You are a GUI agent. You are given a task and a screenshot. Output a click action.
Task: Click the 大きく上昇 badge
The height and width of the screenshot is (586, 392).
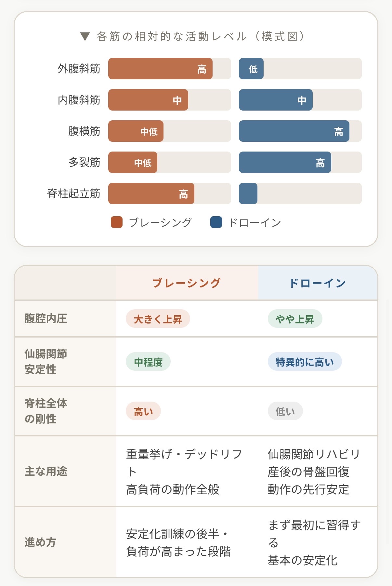tap(158, 319)
